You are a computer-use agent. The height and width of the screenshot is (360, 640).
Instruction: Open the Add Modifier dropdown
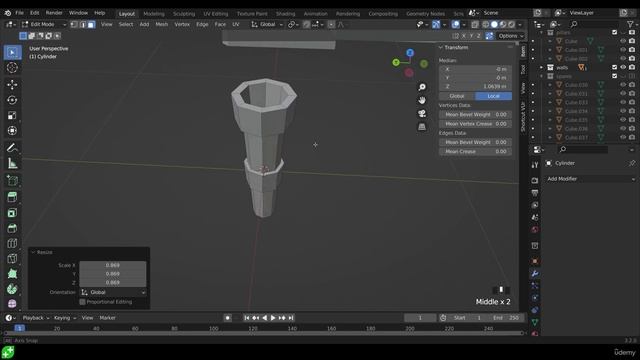591,179
